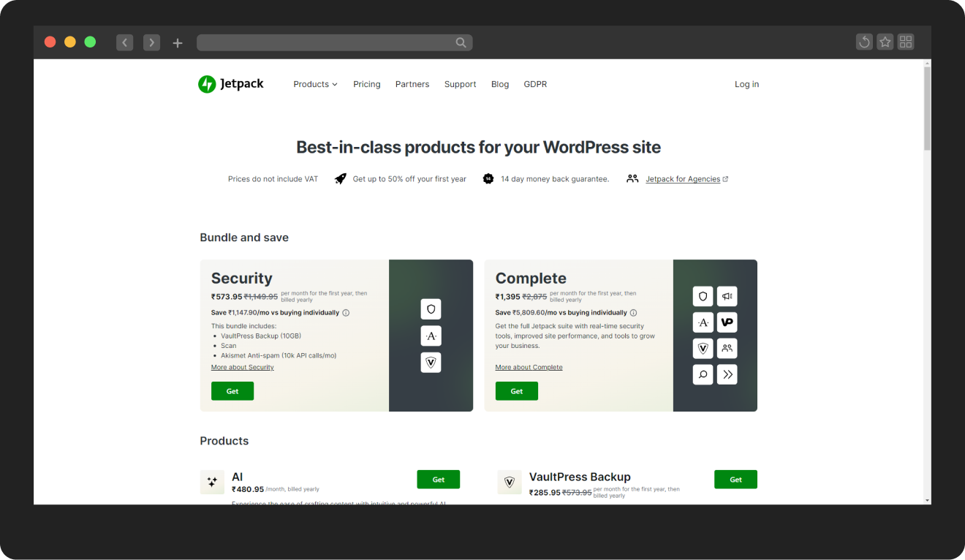Viewport: 965px width, 560px height.
Task: Click the AI sparkle product icon
Action: pyautogui.click(x=212, y=483)
